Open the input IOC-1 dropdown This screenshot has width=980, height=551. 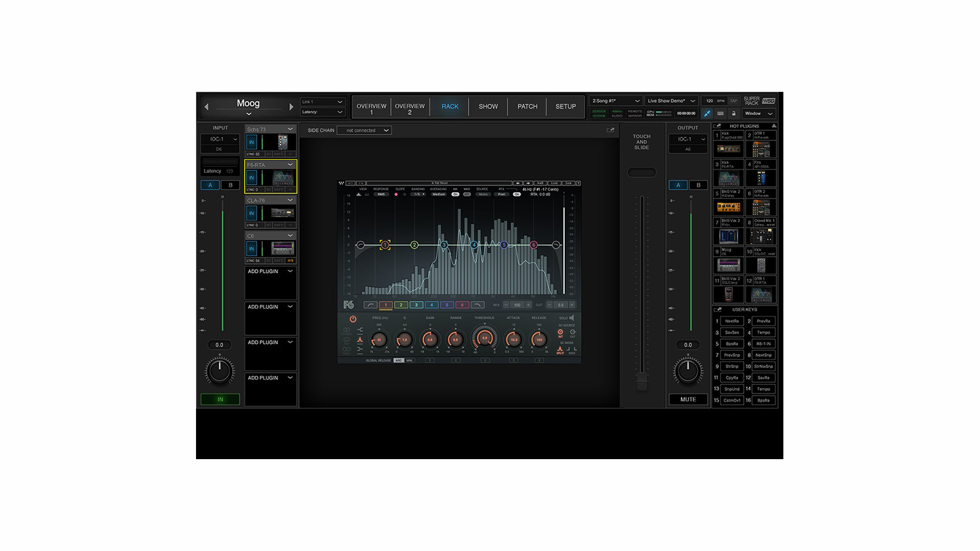pos(220,139)
